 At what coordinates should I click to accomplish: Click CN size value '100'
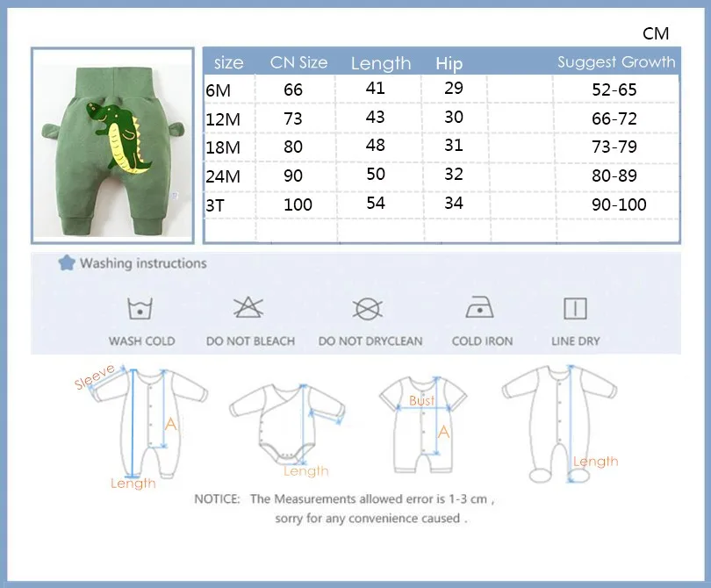point(298,204)
